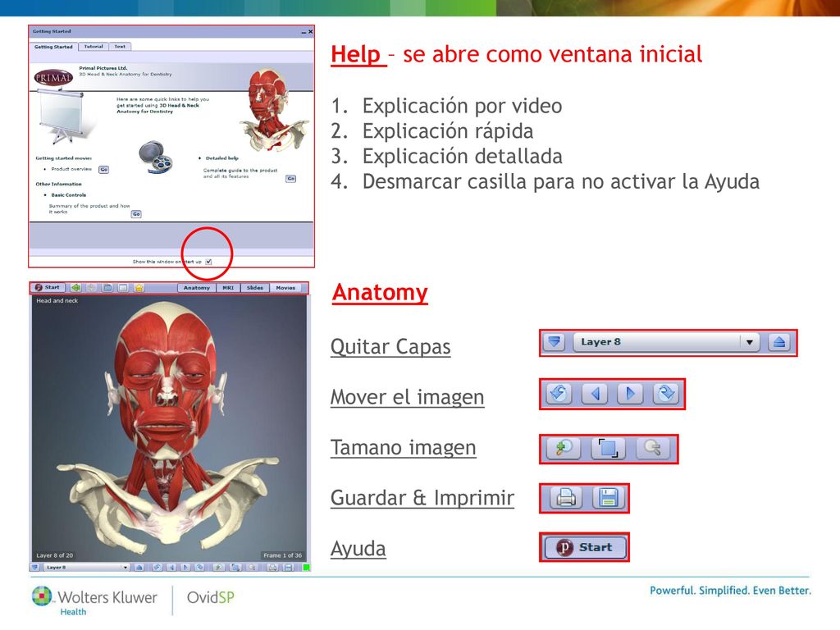Uncheck 'Show this window on start up'
The image size is (840, 630).
(209, 262)
